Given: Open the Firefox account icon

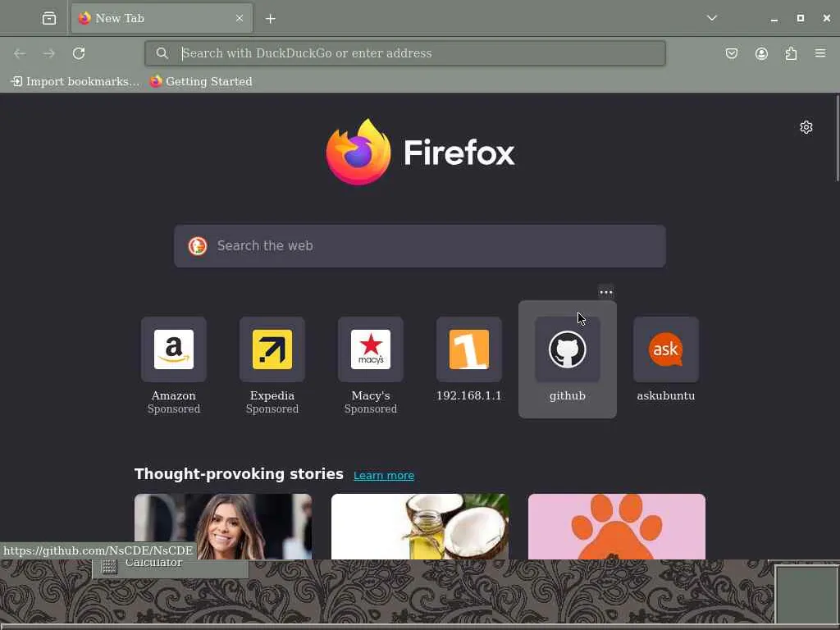Looking at the screenshot, I should point(761,53).
